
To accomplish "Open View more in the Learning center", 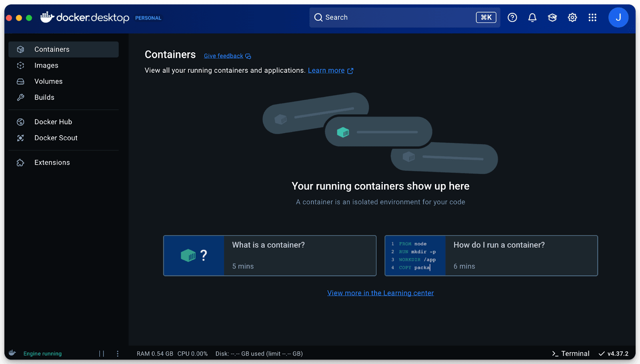I will 380,292.
